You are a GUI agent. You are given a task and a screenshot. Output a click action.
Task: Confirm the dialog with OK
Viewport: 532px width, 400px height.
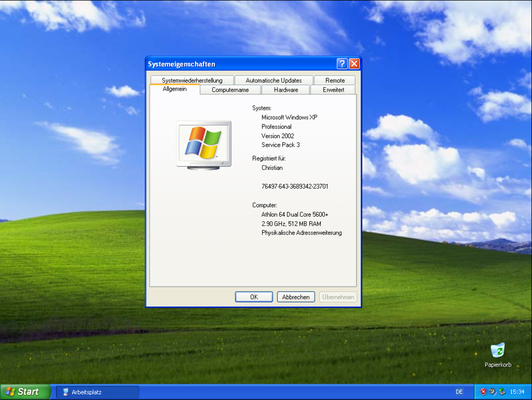(254, 297)
